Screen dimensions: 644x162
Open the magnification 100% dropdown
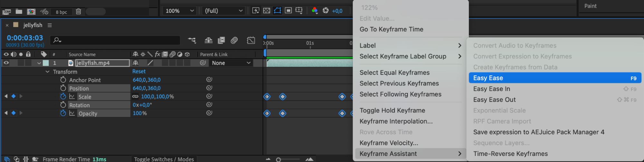[180, 11]
